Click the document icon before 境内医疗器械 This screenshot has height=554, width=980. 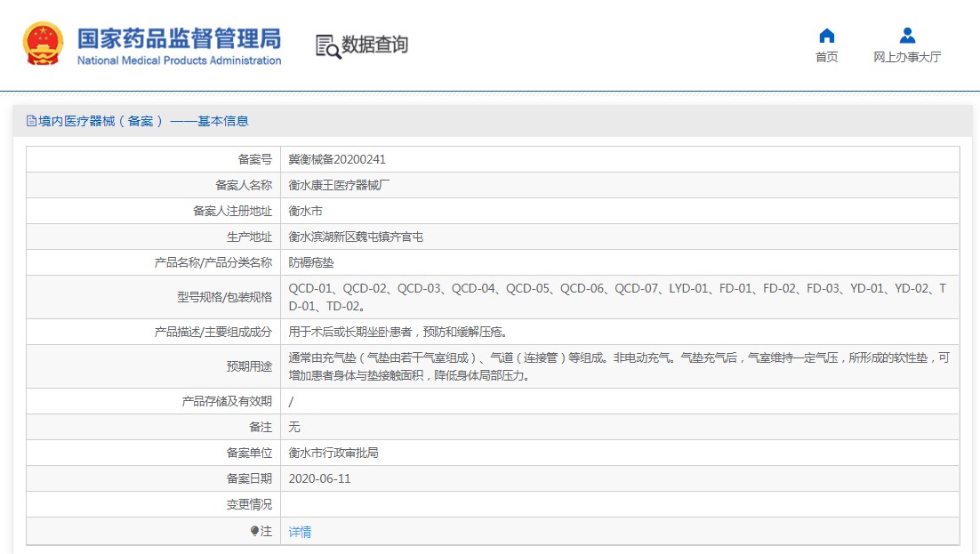(31, 121)
